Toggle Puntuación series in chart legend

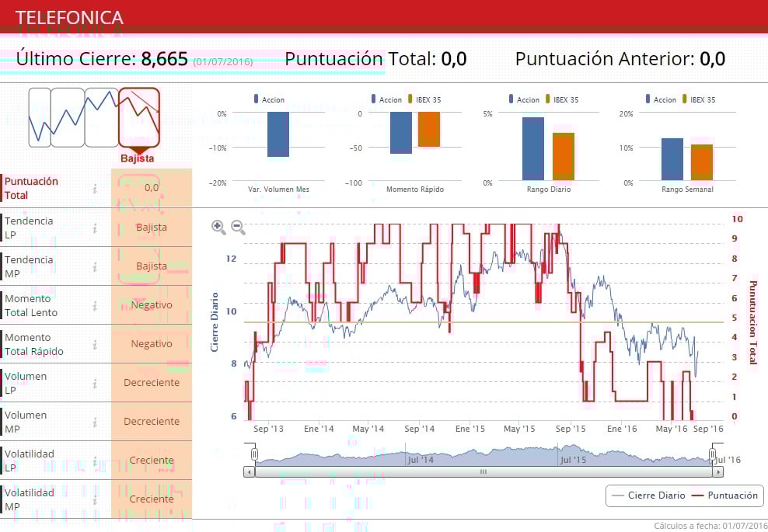(x=724, y=495)
